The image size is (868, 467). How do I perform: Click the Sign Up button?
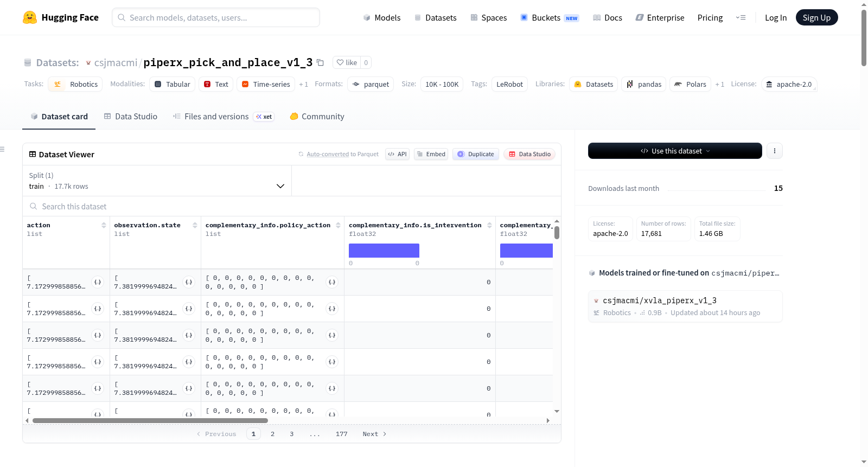click(817, 17)
